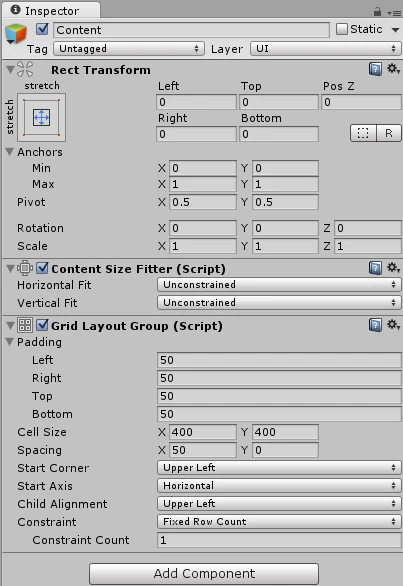
Task: Open the Child Alignment dropdown
Action: [279, 503]
